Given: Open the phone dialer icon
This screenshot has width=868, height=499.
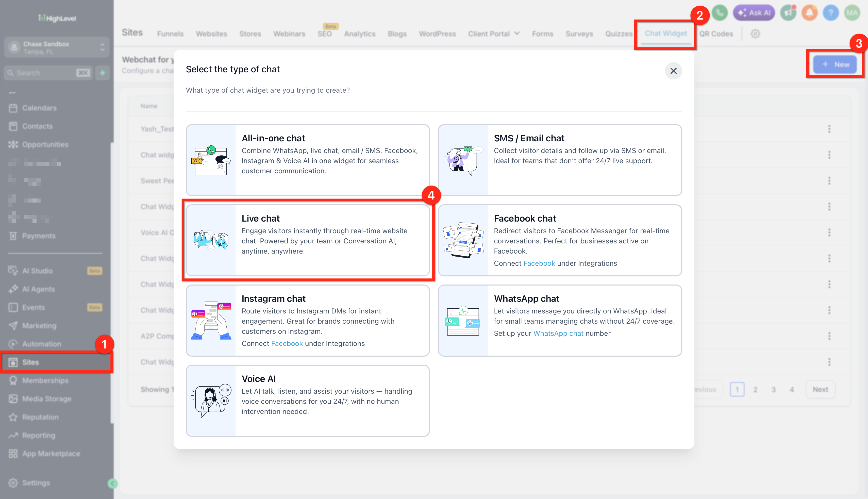Looking at the screenshot, I should [x=719, y=13].
